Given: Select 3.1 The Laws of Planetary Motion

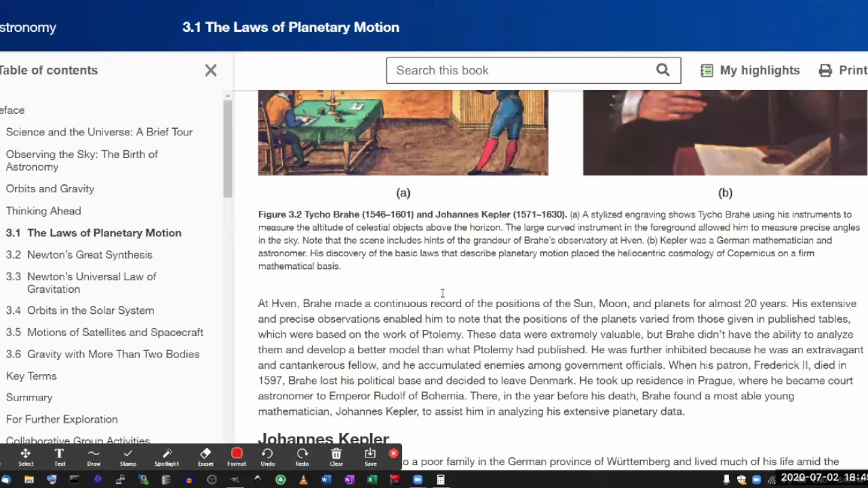Looking at the screenshot, I should (x=94, y=232).
